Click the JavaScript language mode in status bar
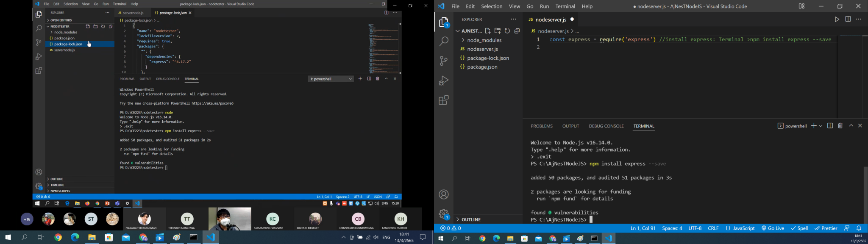Screen dimensions: 868x244 (x=740, y=228)
